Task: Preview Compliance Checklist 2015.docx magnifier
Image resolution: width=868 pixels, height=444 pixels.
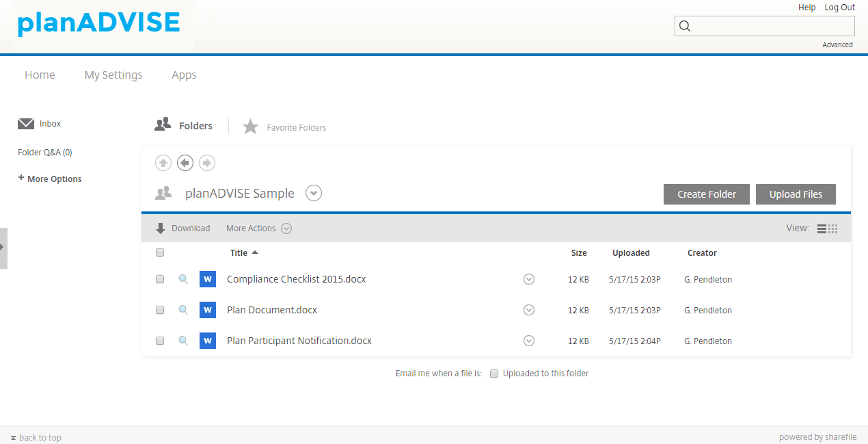Action: coord(183,279)
